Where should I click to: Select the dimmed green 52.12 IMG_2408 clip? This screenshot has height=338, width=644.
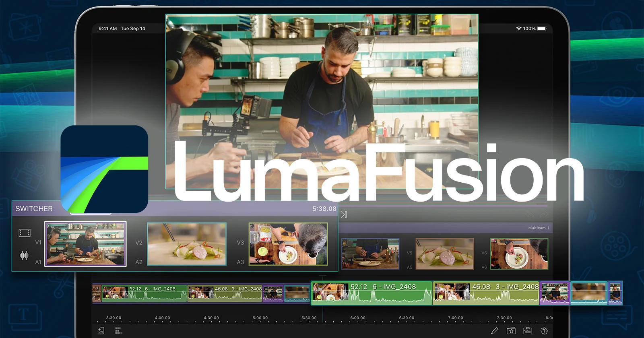144,294
